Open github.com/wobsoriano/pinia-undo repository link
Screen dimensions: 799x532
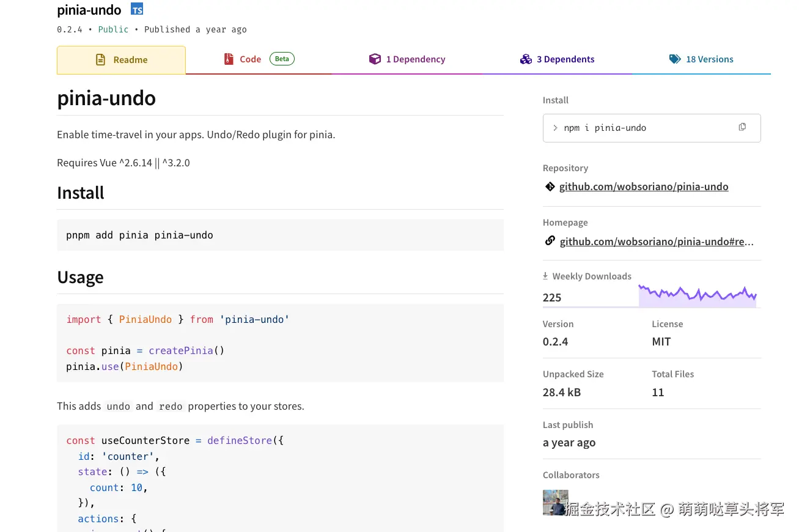(x=644, y=187)
